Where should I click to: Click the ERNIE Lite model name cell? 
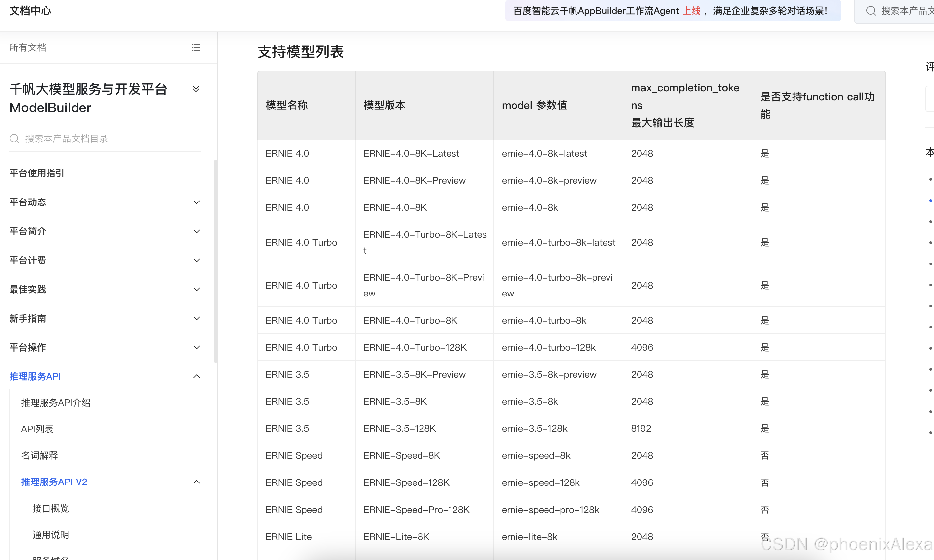tap(306, 537)
